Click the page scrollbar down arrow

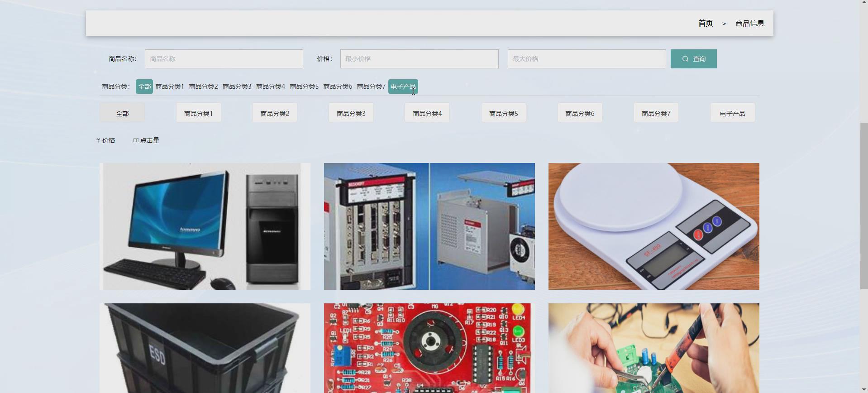[x=864, y=389]
